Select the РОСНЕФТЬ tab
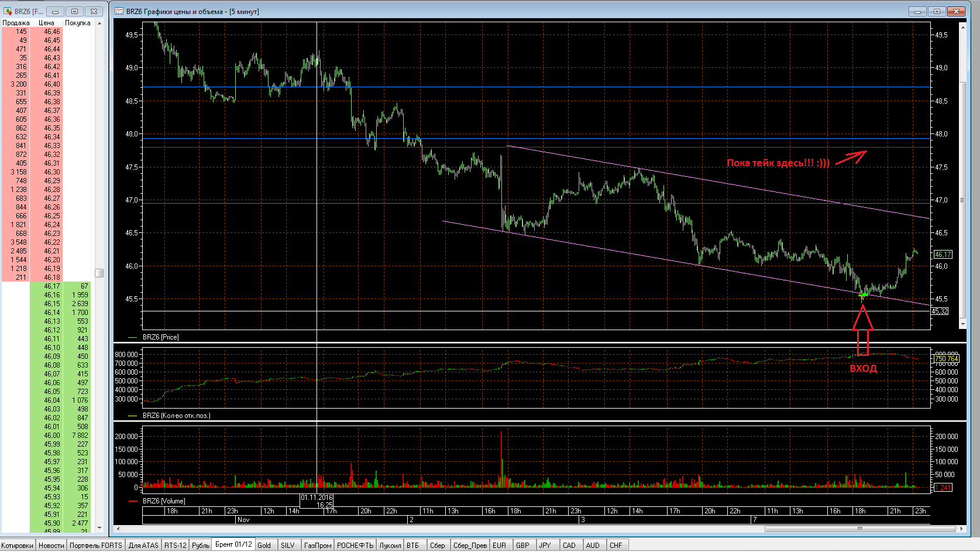This screenshot has width=980, height=552. point(355,546)
